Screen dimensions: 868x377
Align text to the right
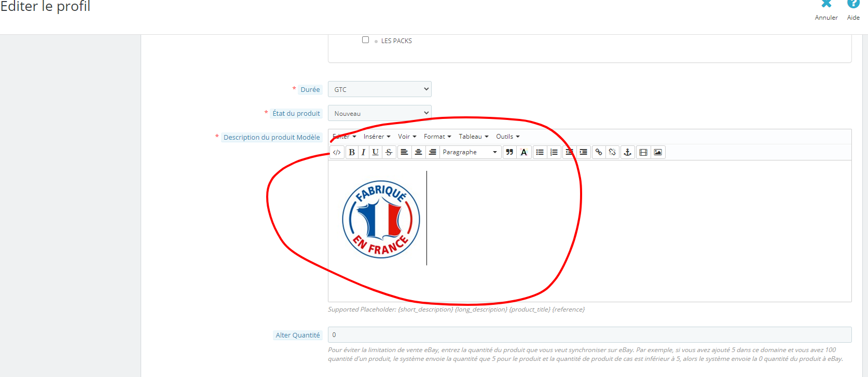coord(432,152)
